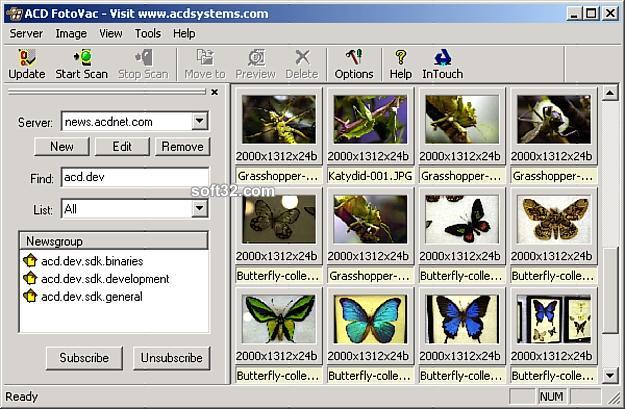Open the Help menu
The width and height of the screenshot is (625, 409).
click(x=184, y=33)
